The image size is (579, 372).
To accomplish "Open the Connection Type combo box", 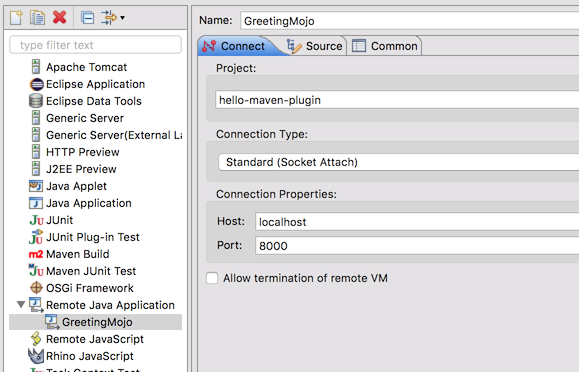I will pos(398,162).
